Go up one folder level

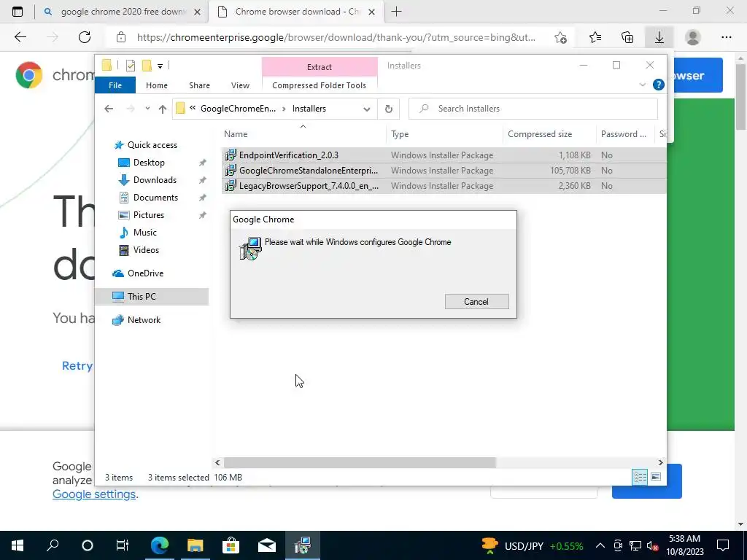tap(163, 109)
